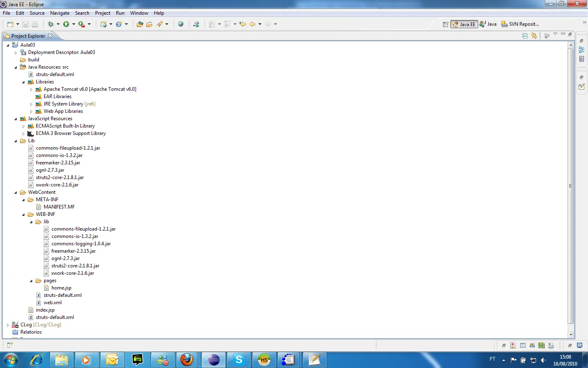Click the Run External Tools icon
Screen dimensions: 588x368
(x=82, y=24)
